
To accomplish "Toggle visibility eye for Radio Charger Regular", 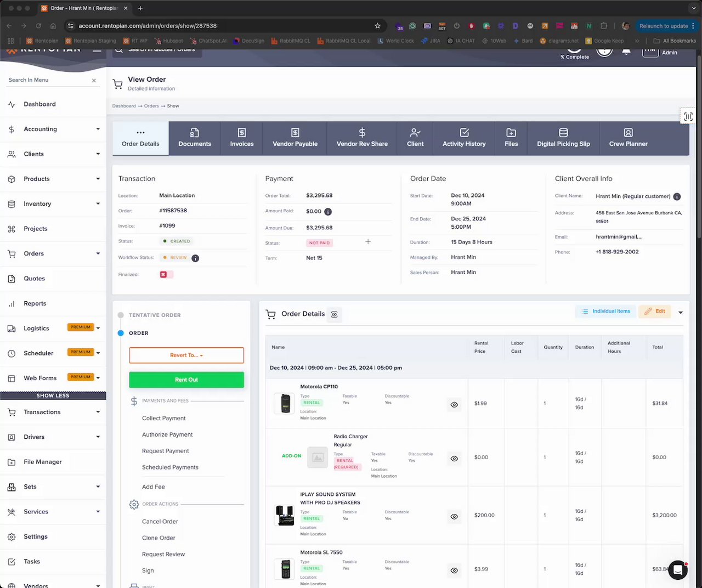I will [x=454, y=459].
